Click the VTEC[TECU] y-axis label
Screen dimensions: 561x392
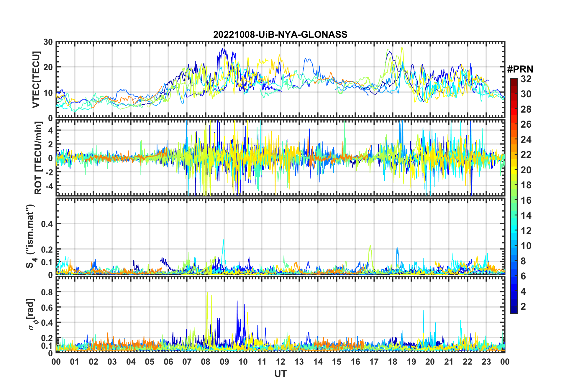tap(36, 80)
